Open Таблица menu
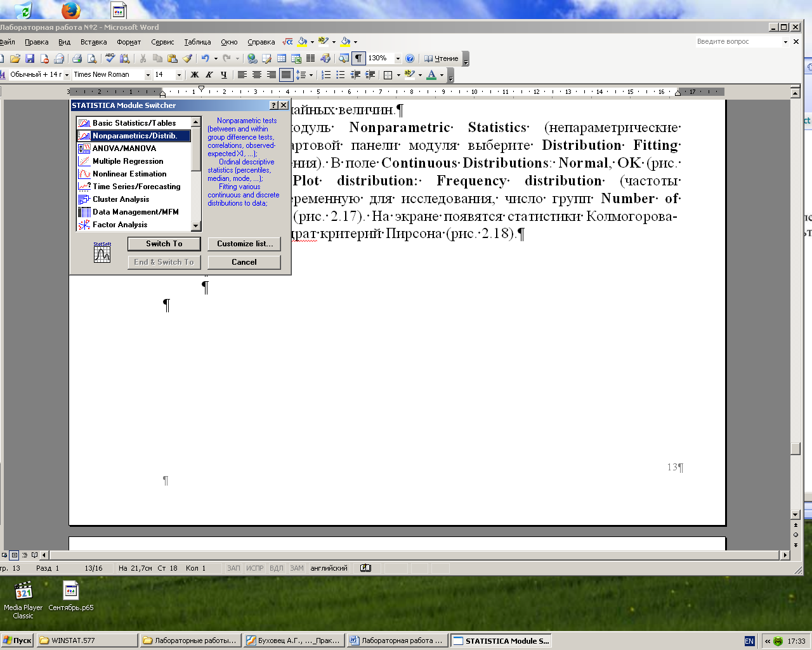Screen dimensions: 812x650 (197, 42)
